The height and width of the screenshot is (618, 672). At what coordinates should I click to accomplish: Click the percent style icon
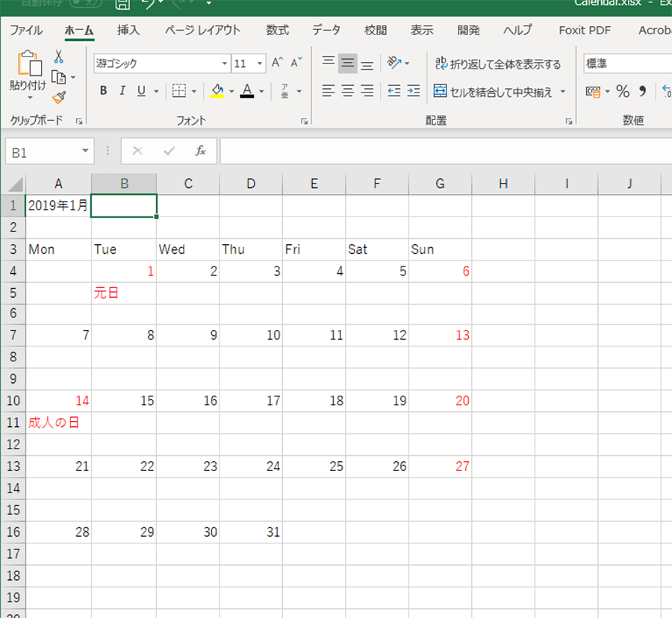click(x=623, y=91)
